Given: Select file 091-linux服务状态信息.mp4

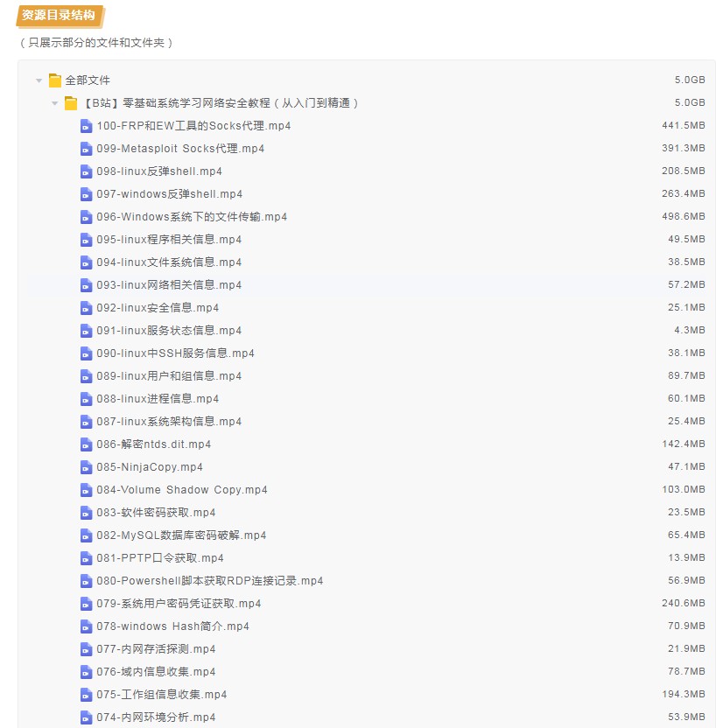Looking at the screenshot, I should coord(169,331).
